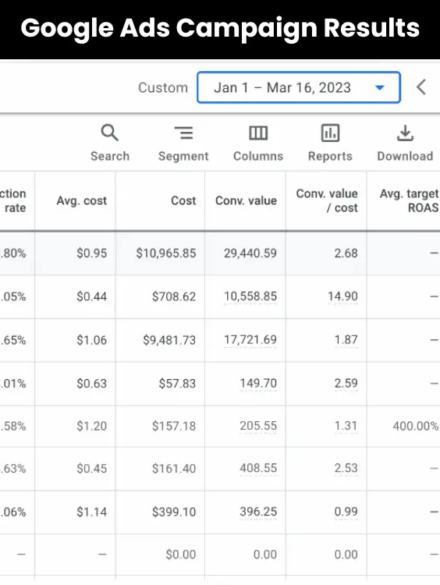Click the Download icon
This screenshot has height=585, width=440.
pyautogui.click(x=405, y=133)
